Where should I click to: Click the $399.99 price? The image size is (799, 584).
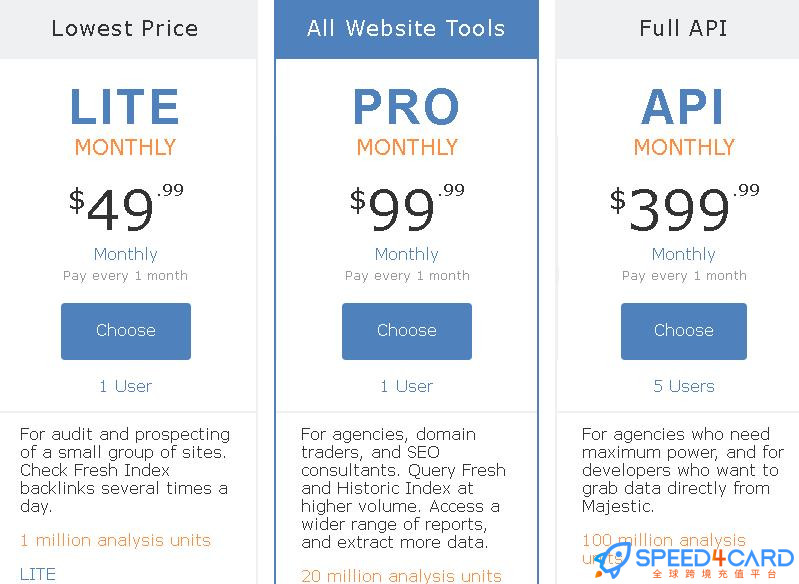(684, 208)
